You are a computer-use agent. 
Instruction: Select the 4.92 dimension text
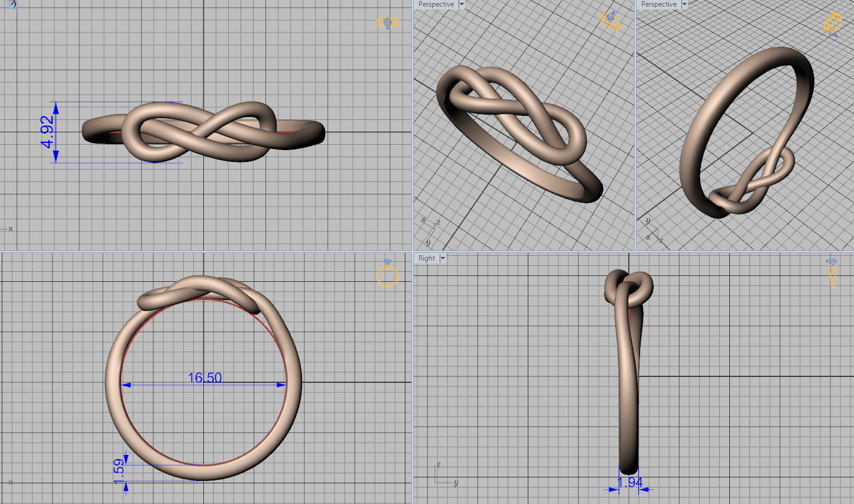pyautogui.click(x=47, y=131)
